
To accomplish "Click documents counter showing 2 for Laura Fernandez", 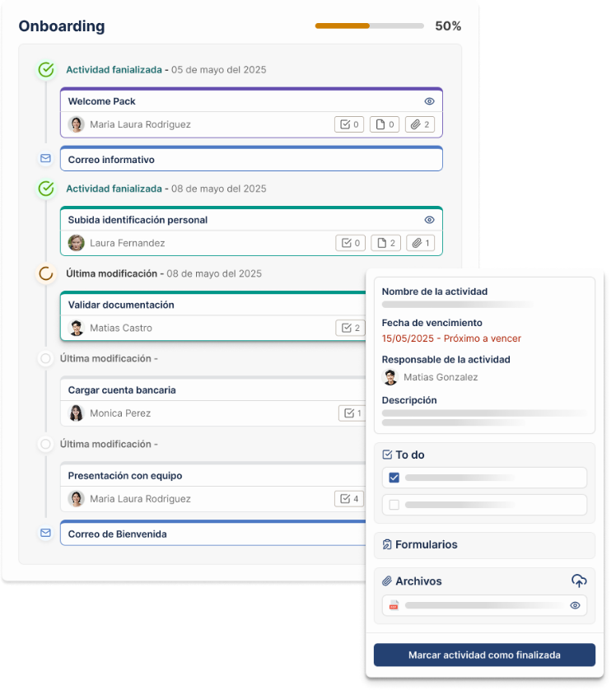I will click(x=385, y=243).
